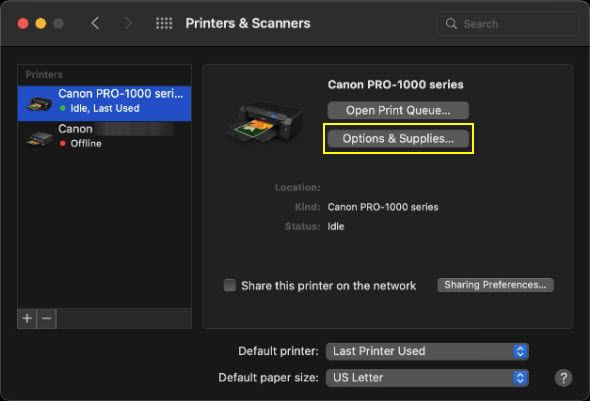
Task: Click the red offline status dot
Action: coord(62,143)
